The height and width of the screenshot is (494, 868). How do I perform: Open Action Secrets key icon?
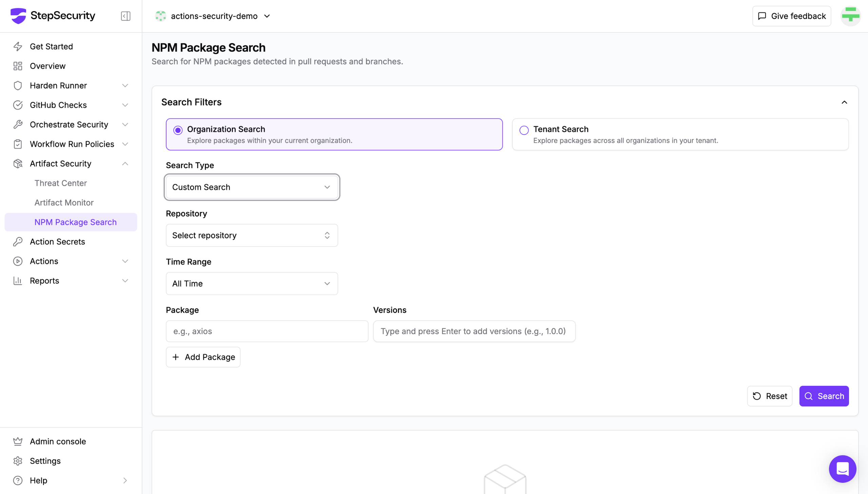click(18, 241)
